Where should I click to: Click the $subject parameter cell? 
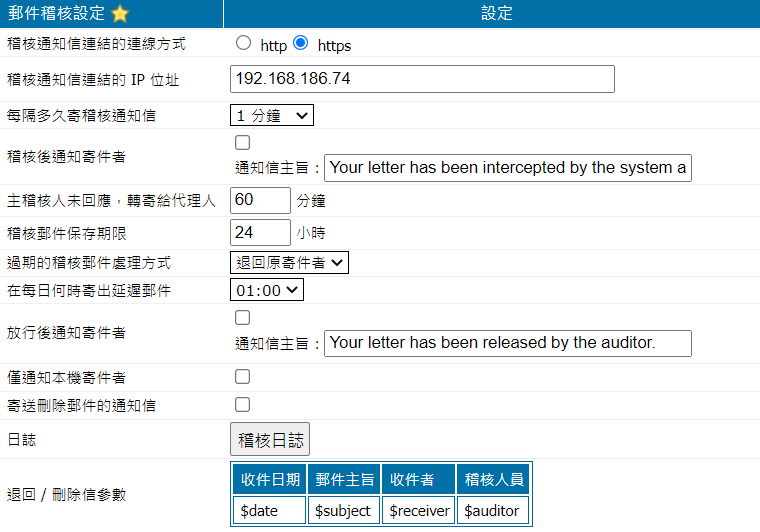[x=343, y=511]
